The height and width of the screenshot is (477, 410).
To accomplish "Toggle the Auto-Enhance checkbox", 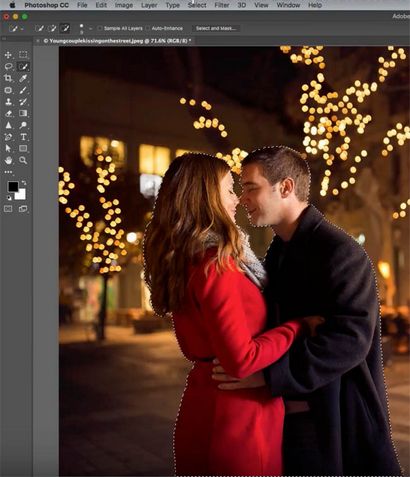I will point(148,28).
